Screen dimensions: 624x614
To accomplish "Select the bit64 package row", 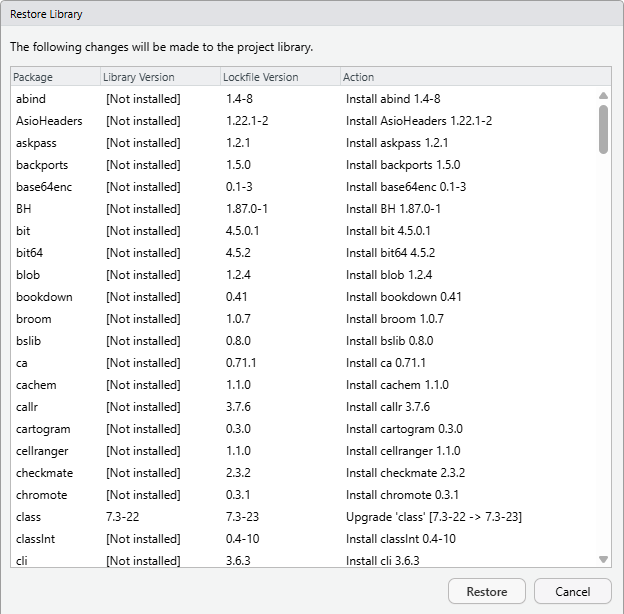I will pyautogui.click(x=30, y=253).
